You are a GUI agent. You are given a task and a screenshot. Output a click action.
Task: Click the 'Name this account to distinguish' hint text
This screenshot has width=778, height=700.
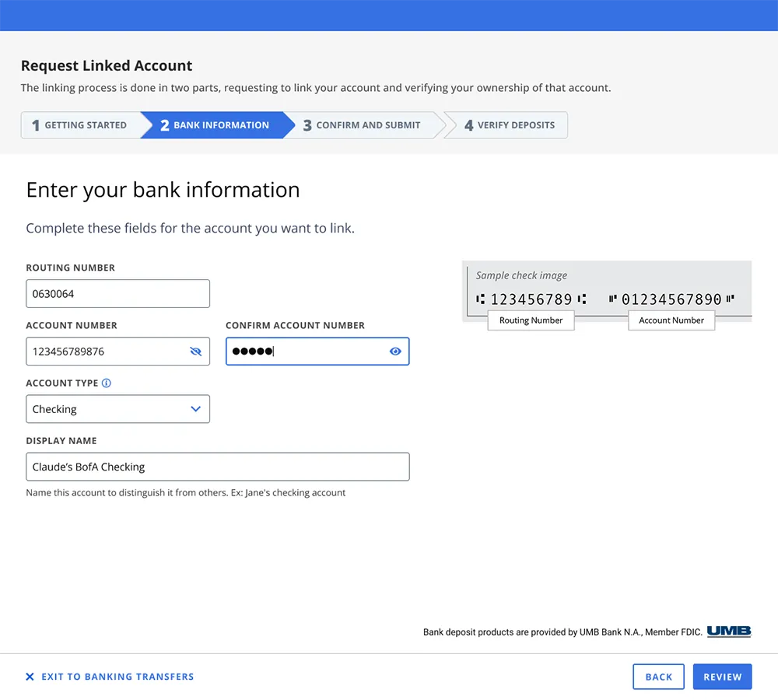click(186, 492)
